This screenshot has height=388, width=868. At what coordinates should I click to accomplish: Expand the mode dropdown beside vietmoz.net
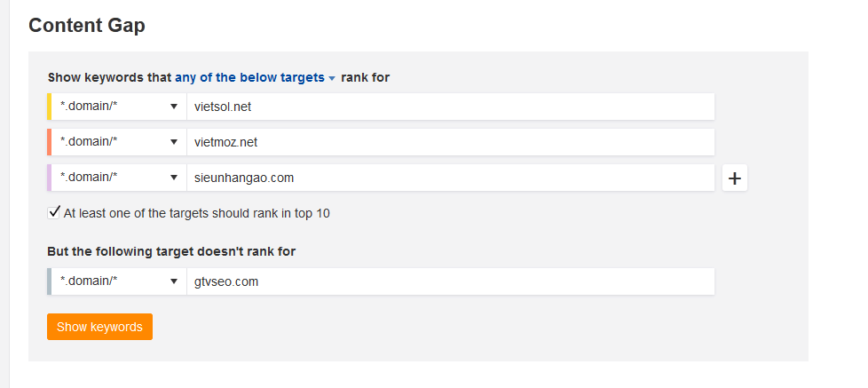pyautogui.click(x=119, y=142)
